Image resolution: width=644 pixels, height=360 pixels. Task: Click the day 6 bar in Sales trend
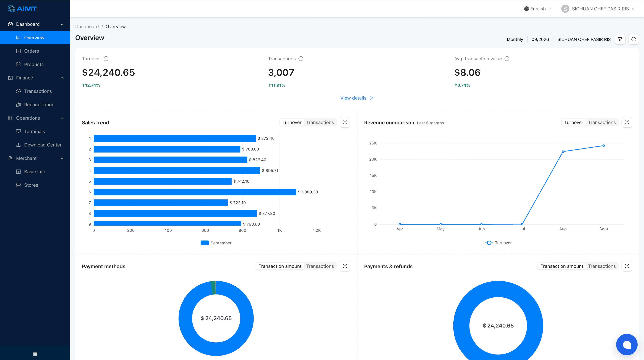[x=195, y=192]
